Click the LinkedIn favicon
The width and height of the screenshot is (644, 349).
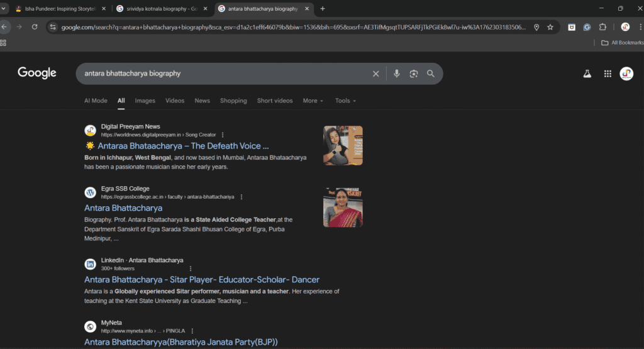pyautogui.click(x=90, y=264)
